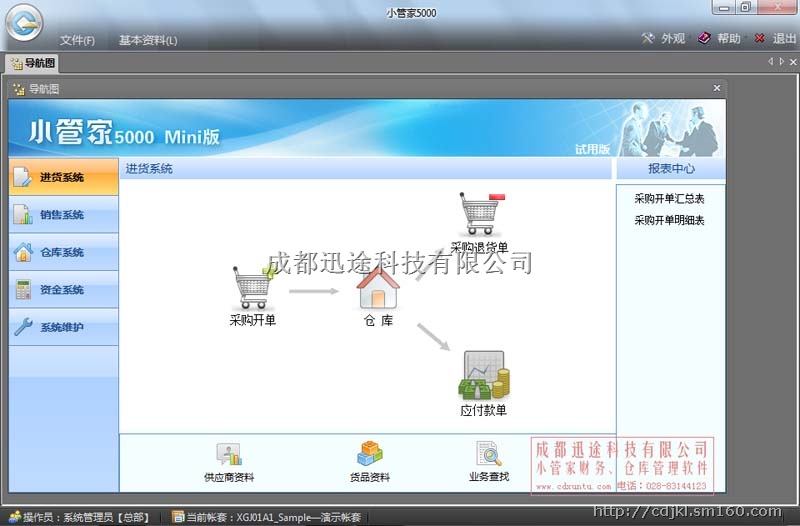Open the 基本资料(L) menu
Screen dimensions: 800x526
tap(148, 40)
